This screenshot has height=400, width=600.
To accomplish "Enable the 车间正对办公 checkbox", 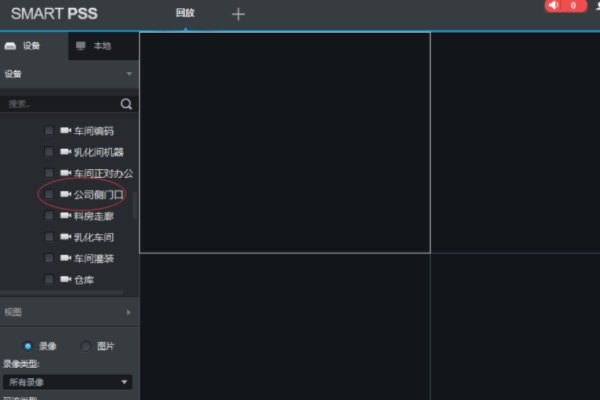I will tap(48, 174).
